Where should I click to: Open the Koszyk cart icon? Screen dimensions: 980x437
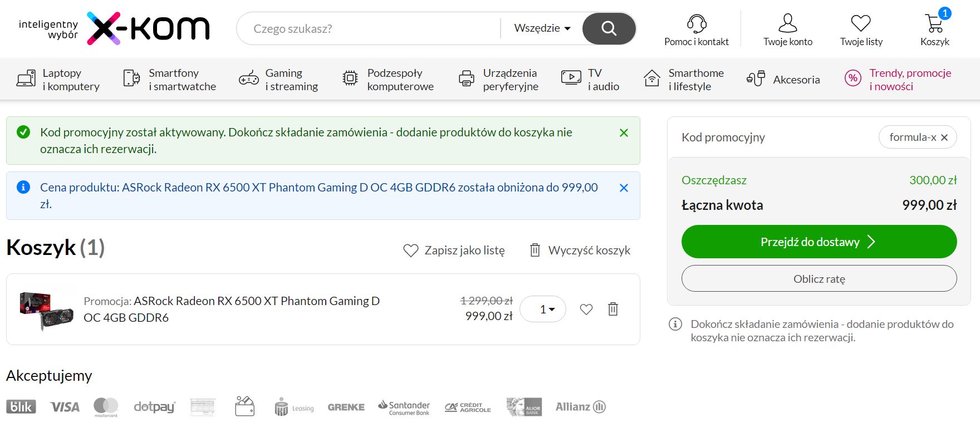tap(934, 23)
